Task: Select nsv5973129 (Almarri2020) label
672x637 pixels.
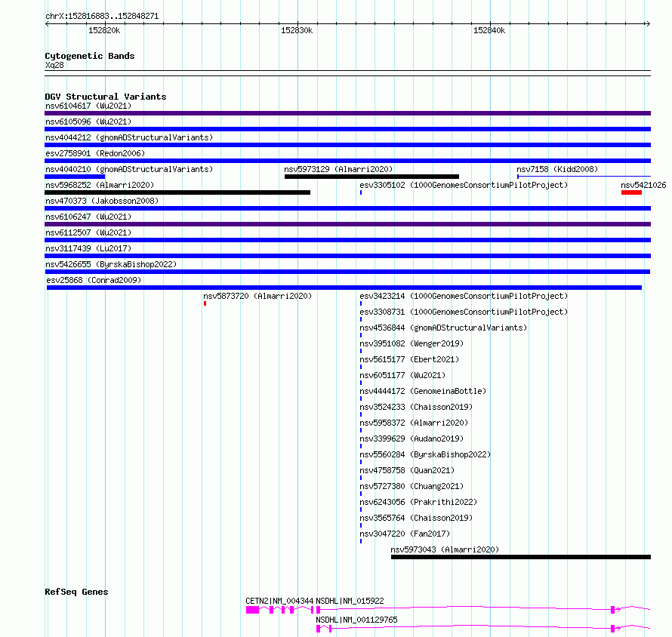Action: 338,169
